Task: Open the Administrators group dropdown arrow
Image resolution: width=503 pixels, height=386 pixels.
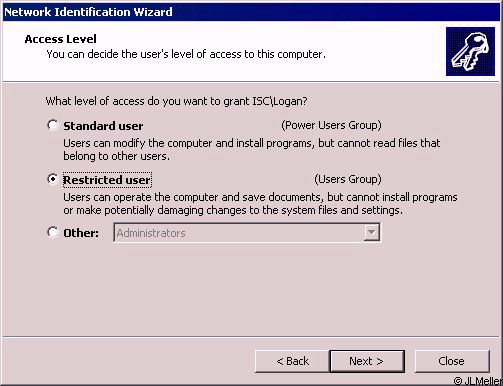Action: [x=371, y=233]
